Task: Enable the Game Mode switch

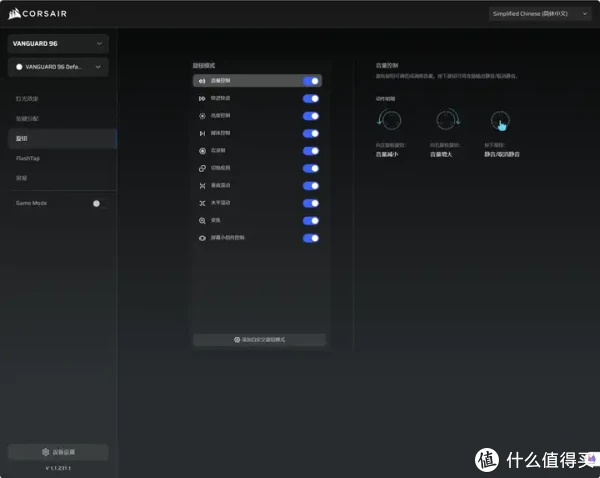Action: 96,203
